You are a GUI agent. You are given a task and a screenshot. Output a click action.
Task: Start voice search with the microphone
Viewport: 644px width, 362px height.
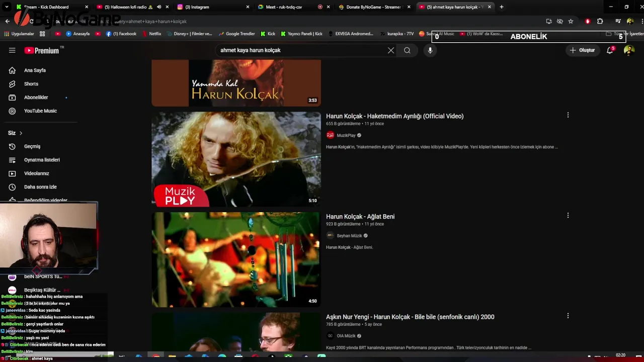[x=430, y=50]
